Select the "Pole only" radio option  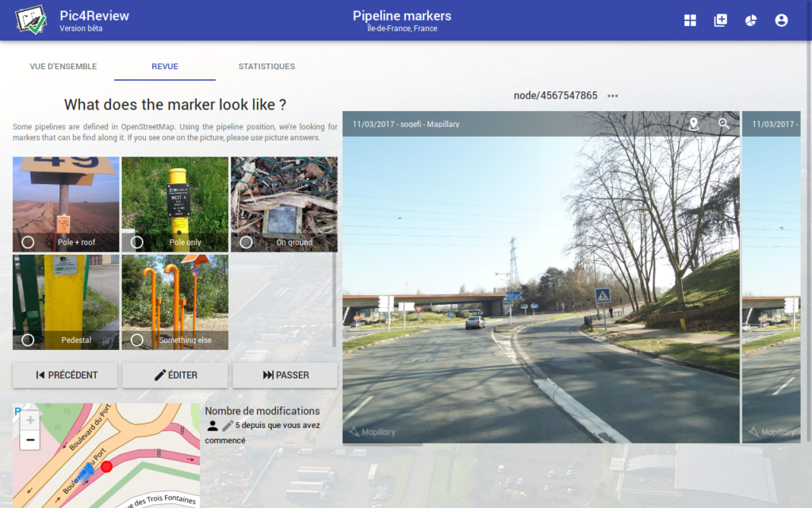click(x=137, y=242)
